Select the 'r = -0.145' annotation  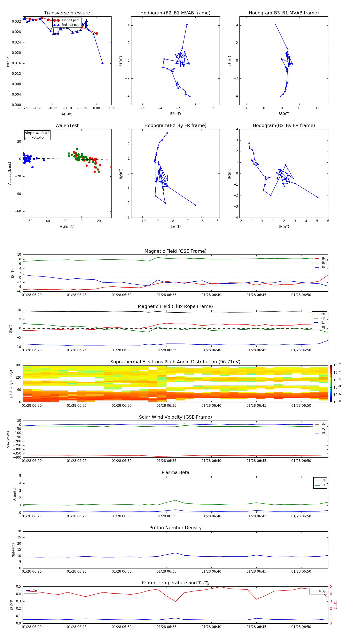point(35,137)
